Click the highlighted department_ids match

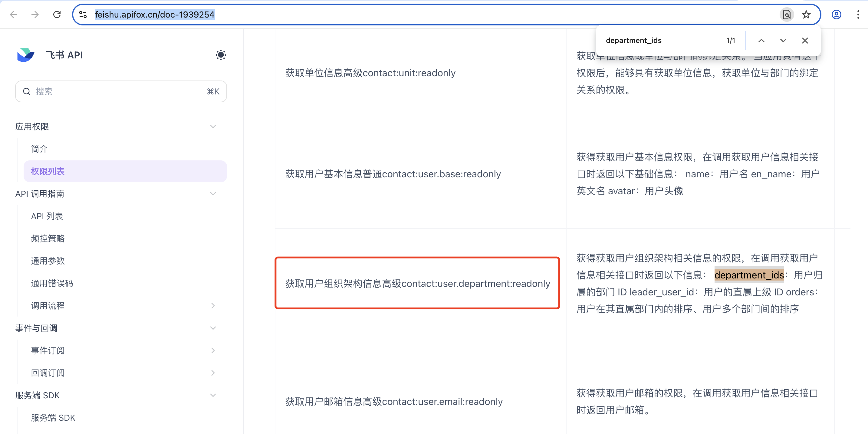749,275
